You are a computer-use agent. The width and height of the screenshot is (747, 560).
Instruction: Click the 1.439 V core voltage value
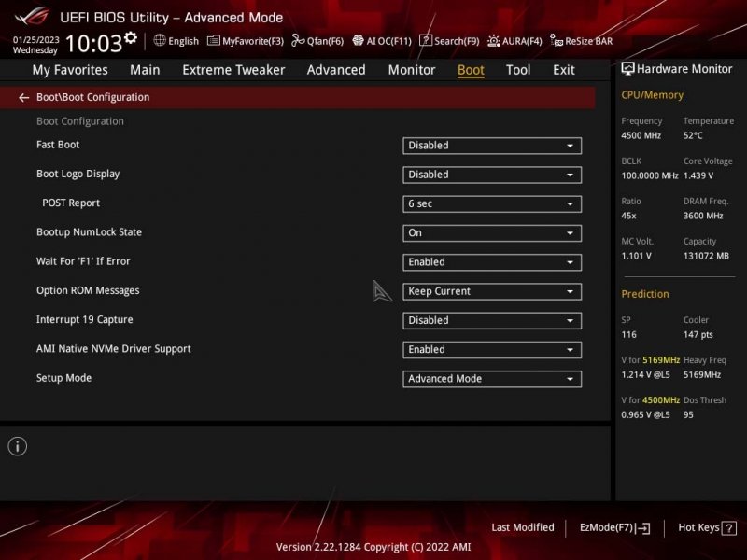698,175
